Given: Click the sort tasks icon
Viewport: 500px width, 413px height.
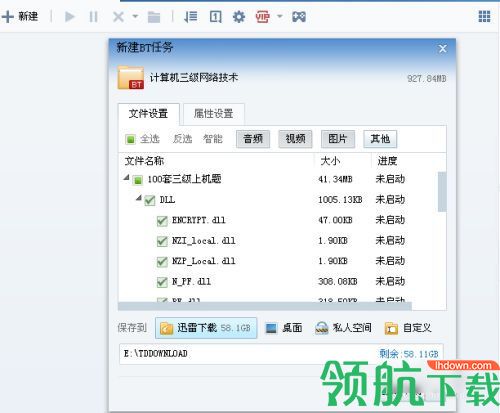Looking at the screenshot, I should coord(191,16).
